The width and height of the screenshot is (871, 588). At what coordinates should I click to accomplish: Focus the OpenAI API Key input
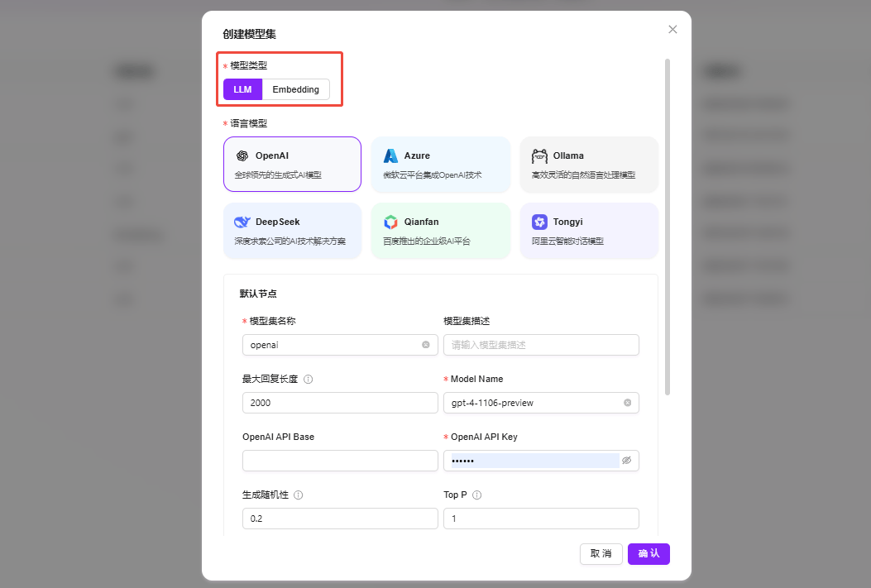(x=541, y=461)
